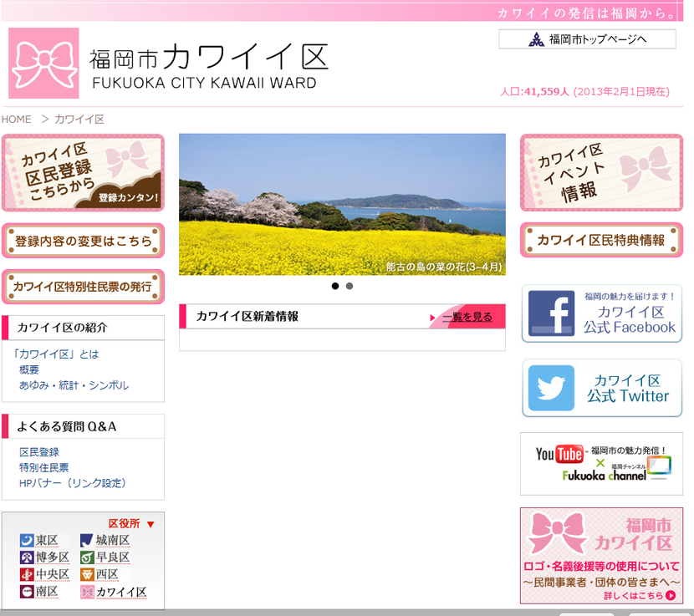Click the カワイイ区 ribbon ward icon
Screen dimensions: 694x616
click(87, 592)
